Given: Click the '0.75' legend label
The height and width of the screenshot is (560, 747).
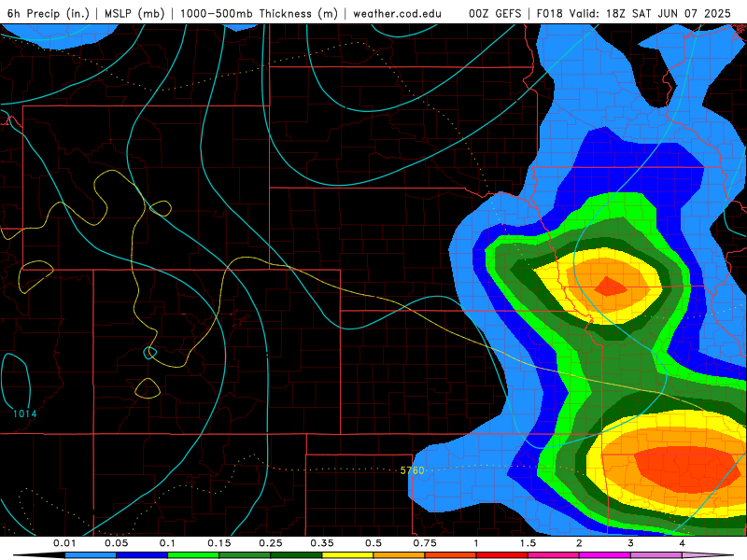Looking at the screenshot, I should 425,543.
